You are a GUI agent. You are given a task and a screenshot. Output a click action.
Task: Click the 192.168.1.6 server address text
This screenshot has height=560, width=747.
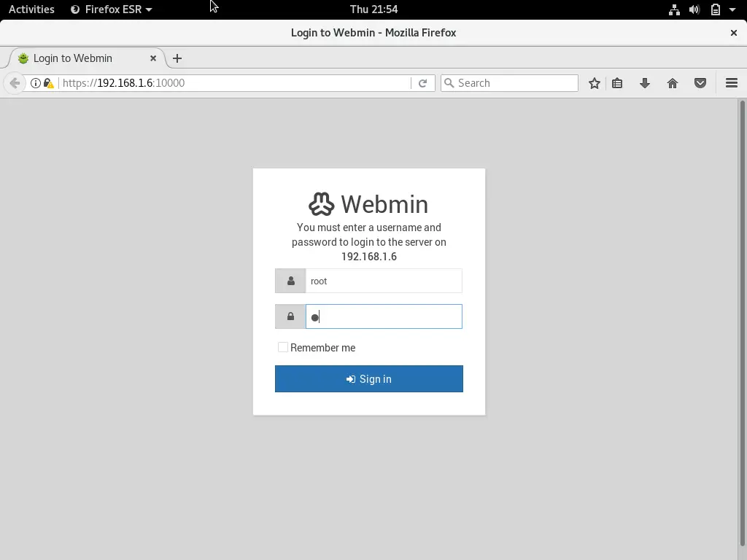pos(368,257)
